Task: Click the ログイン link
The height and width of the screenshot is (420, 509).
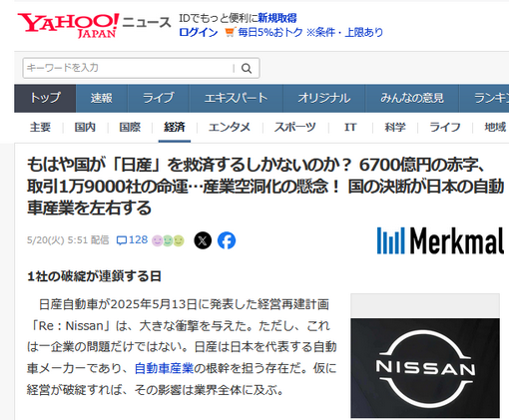Action: tap(199, 32)
